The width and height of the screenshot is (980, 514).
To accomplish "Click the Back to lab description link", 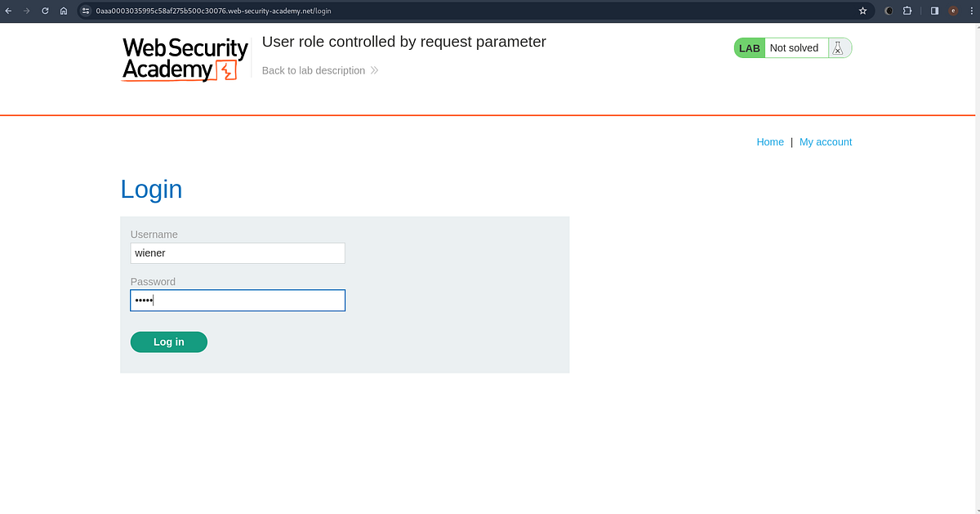I will [314, 70].
